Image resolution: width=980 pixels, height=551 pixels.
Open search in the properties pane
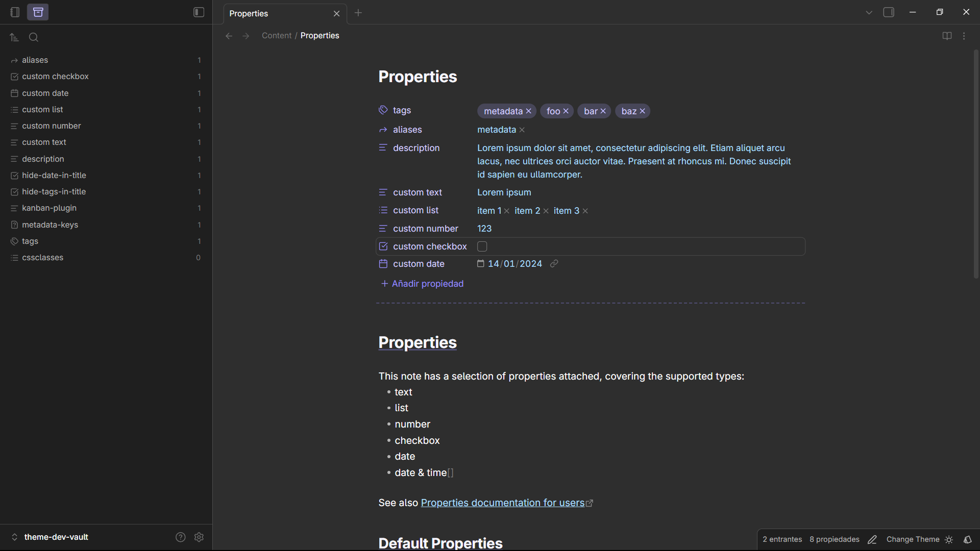34,37
